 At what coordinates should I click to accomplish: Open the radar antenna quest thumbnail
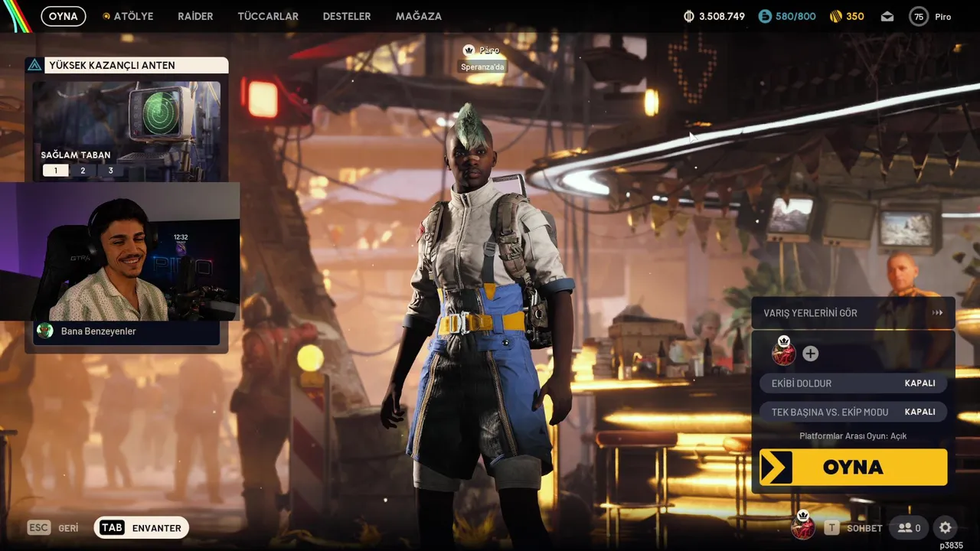(127, 130)
